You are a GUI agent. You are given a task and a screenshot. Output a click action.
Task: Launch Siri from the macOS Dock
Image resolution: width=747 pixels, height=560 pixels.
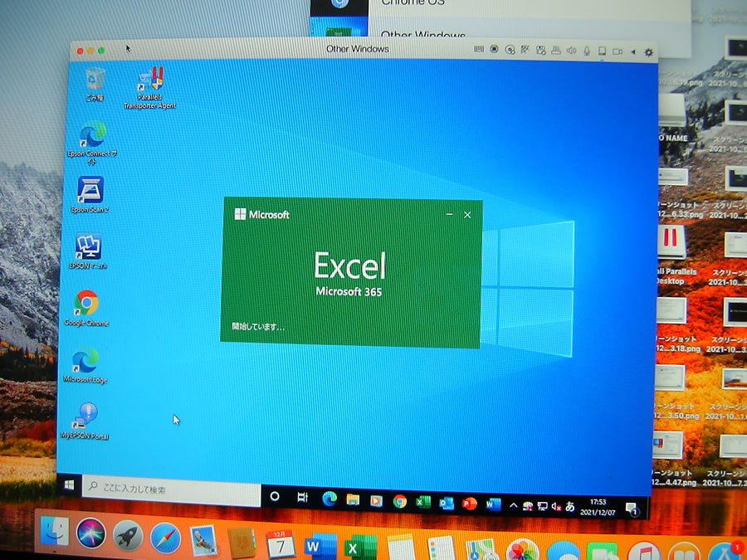91,533
